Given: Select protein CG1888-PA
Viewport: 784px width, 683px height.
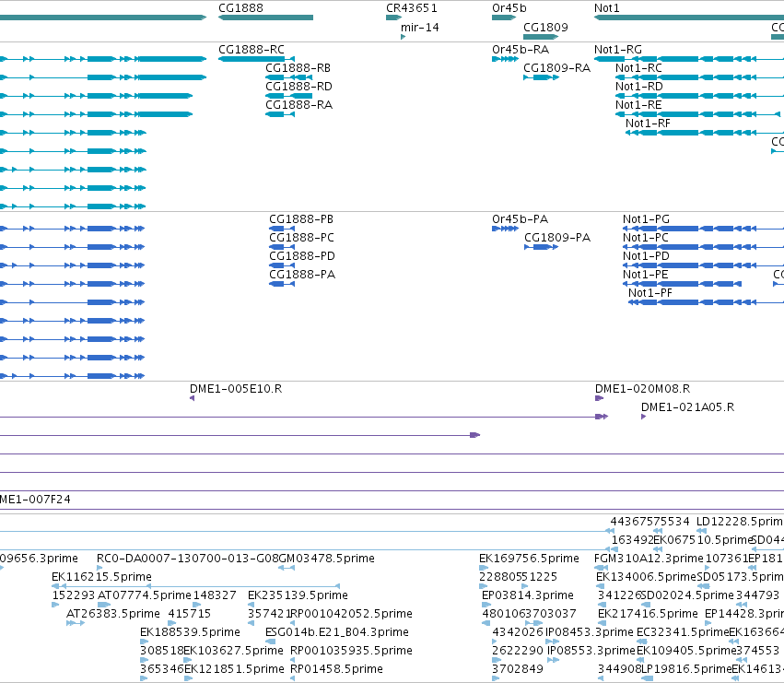Looking at the screenshot, I should click(302, 275).
